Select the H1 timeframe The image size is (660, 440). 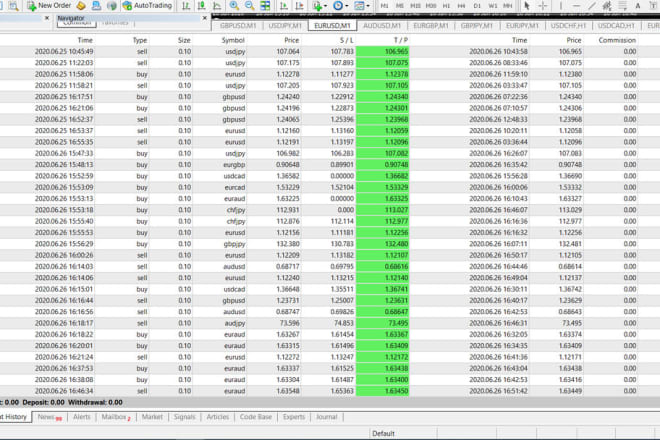tap(446, 6)
